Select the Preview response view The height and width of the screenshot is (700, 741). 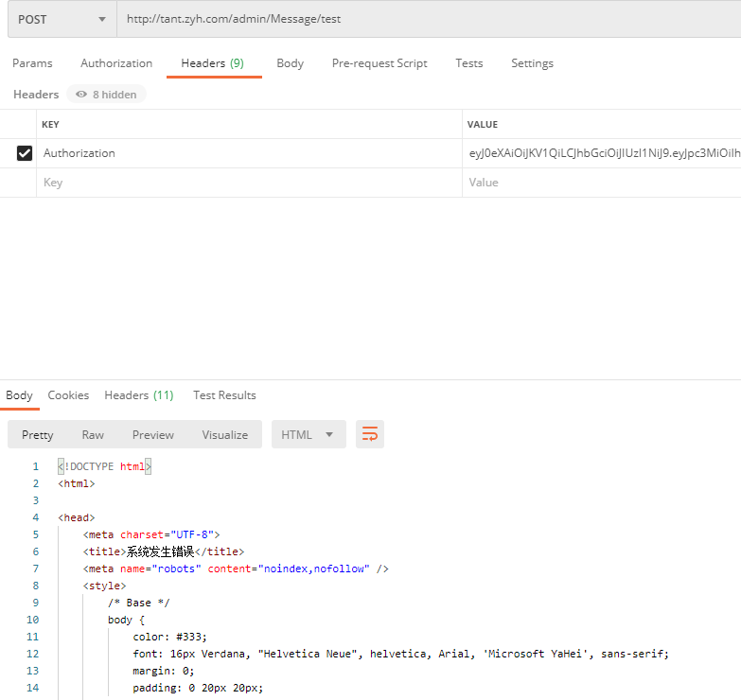pos(153,434)
